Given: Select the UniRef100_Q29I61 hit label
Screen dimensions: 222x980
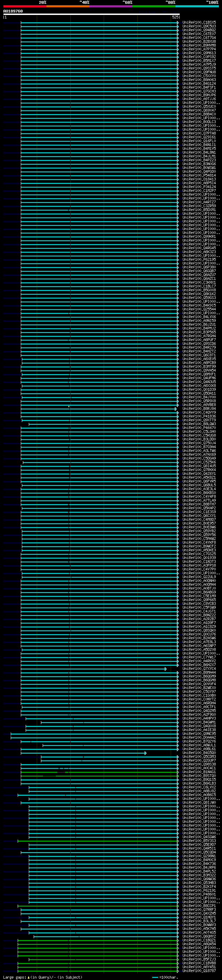Looking at the screenshot, I should [199, 137].
